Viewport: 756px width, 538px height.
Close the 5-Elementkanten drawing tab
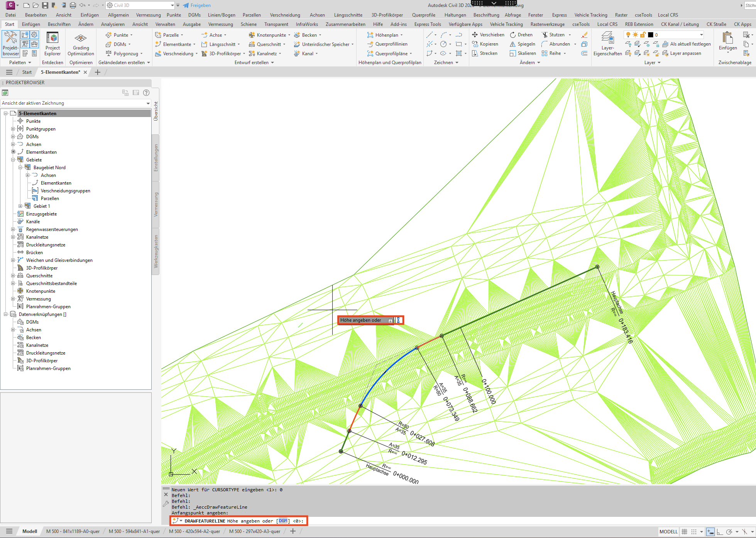click(x=85, y=72)
